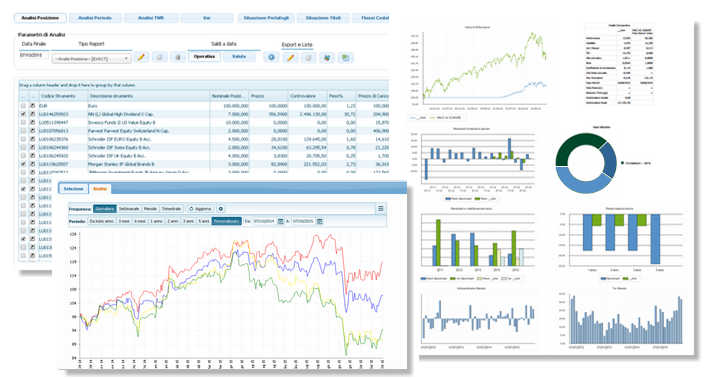Click the detail icon in the Parvest Equity Switzerland row
713x379 pixels.
(33, 131)
